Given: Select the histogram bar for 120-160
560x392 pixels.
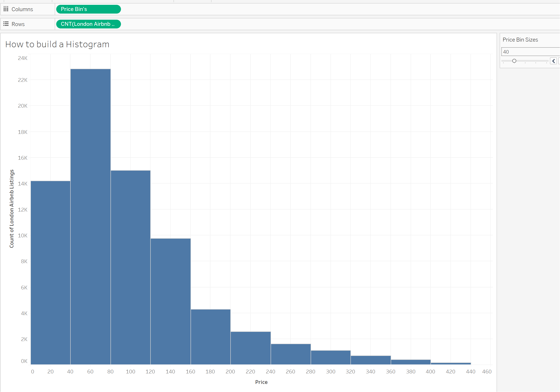Looking at the screenshot, I should tap(170, 301).
